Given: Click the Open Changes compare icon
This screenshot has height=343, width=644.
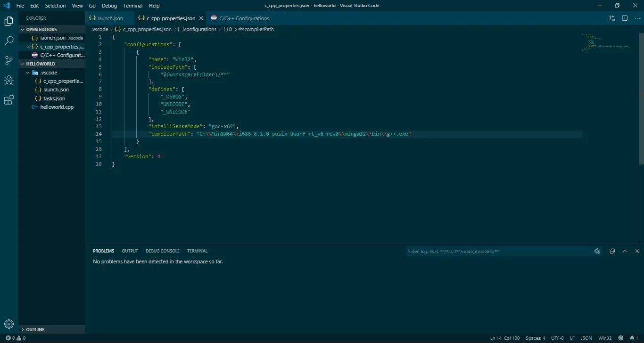Looking at the screenshot, I should (612, 18).
